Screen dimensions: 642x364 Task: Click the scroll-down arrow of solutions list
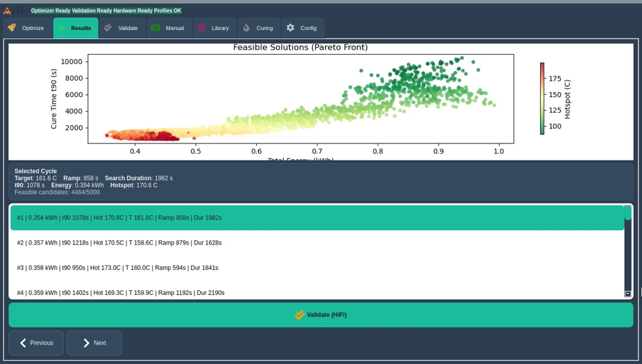point(628,294)
